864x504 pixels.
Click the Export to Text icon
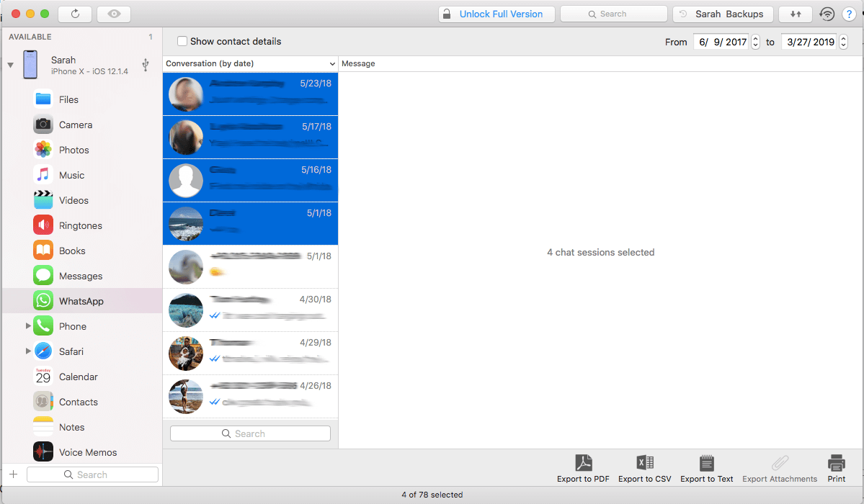click(x=706, y=463)
